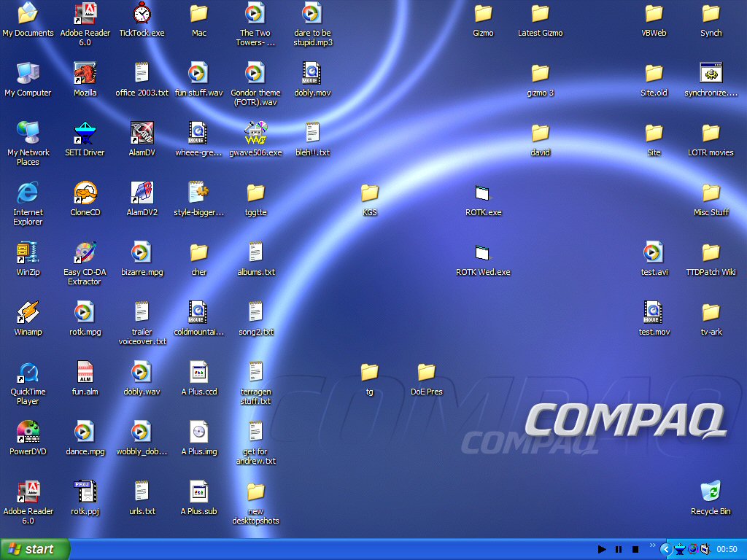Click the system clock showing 00:50
Viewport: 747px width, 560px height.
(x=727, y=549)
